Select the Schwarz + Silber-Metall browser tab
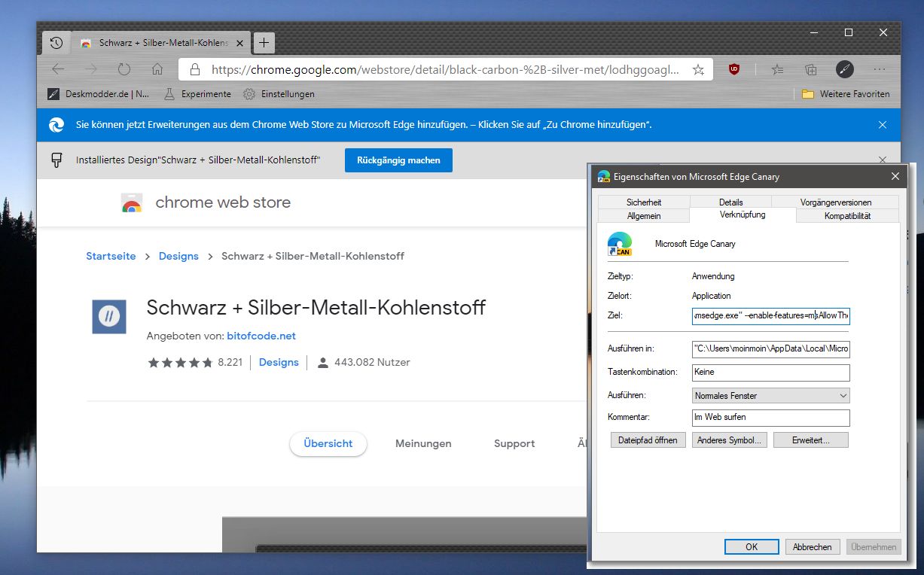The image size is (924, 575). (161, 43)
